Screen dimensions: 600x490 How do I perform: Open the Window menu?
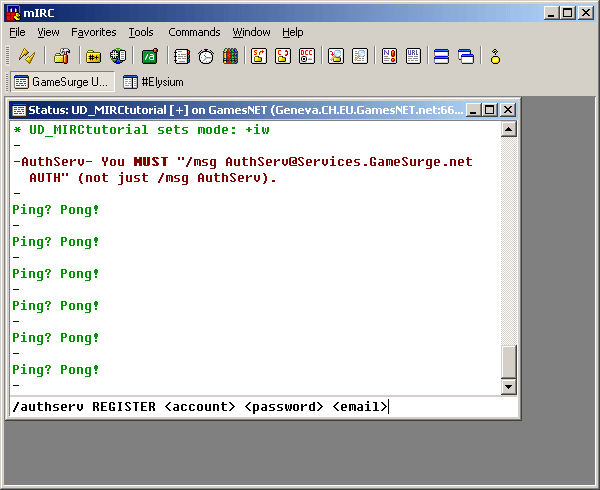coord(251,32)
